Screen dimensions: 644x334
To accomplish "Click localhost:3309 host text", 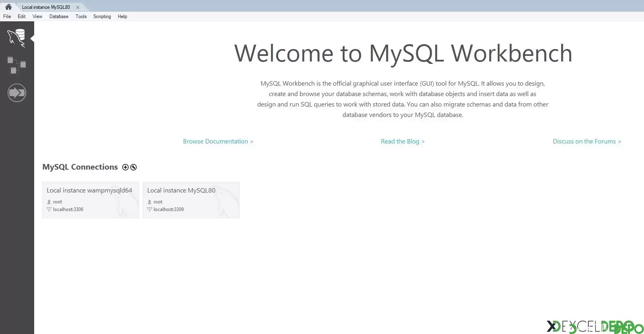I will [169, 209].
